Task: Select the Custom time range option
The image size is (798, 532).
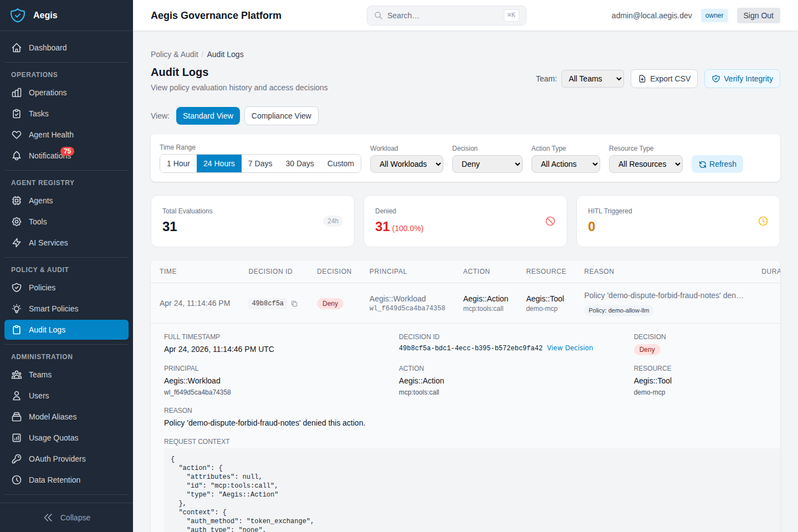Action: (x=340, y=163)
